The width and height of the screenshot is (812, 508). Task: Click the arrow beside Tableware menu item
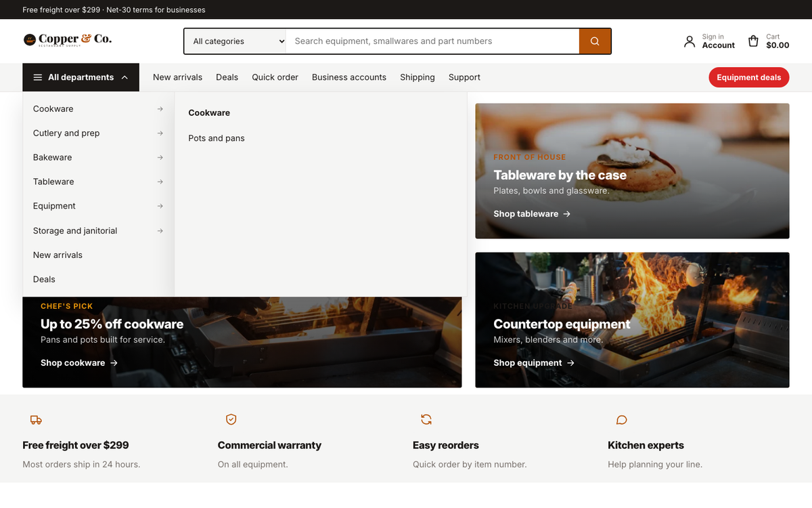160,182
